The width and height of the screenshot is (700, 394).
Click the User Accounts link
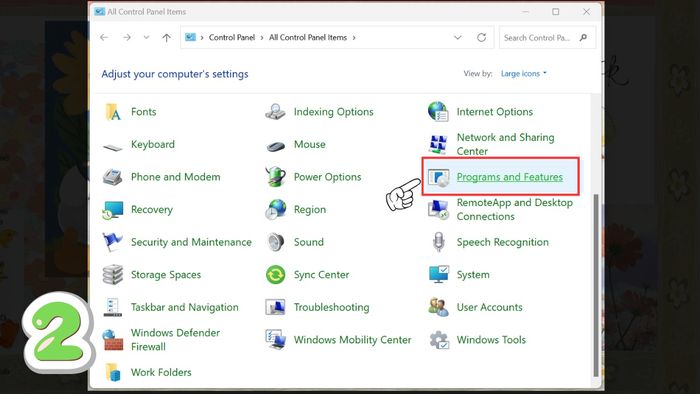(x=489, y=307)
